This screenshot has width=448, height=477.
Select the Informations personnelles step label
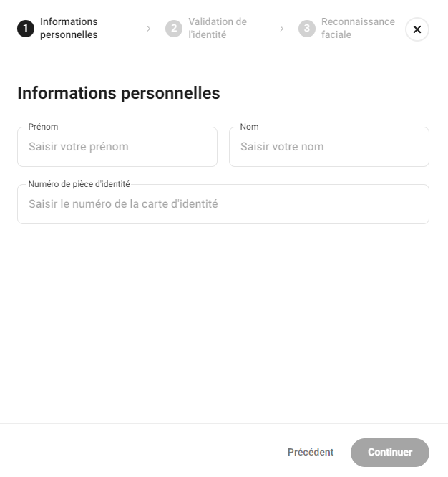point(69,28)
